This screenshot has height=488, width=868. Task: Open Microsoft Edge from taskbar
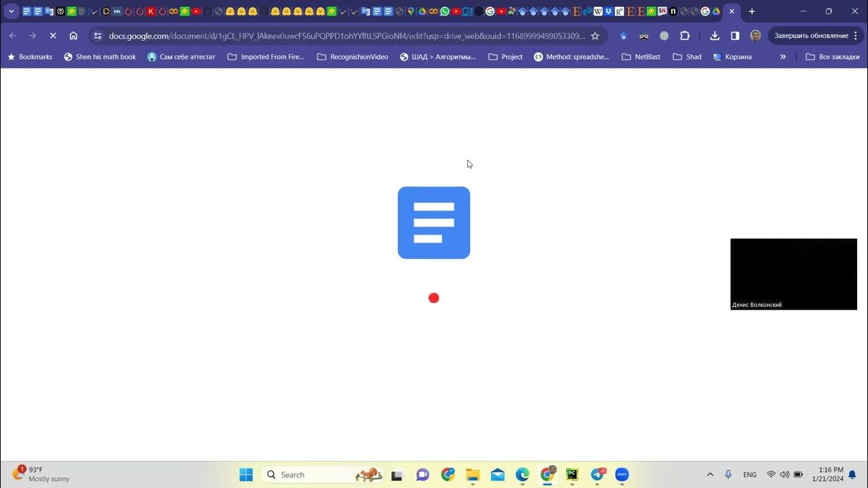tap(522, 474)
